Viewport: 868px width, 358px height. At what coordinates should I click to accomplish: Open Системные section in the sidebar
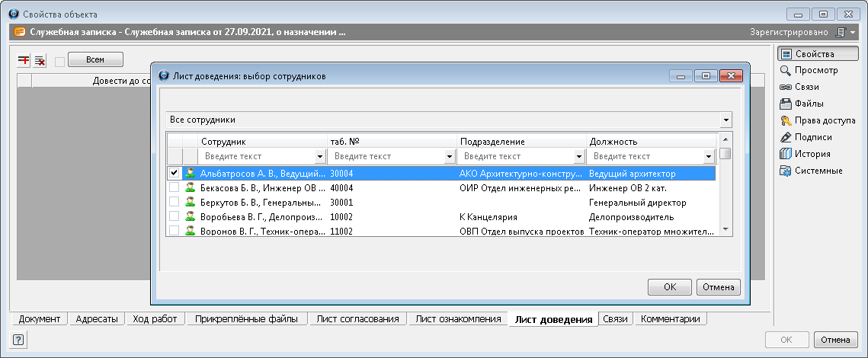pos(818,171)
